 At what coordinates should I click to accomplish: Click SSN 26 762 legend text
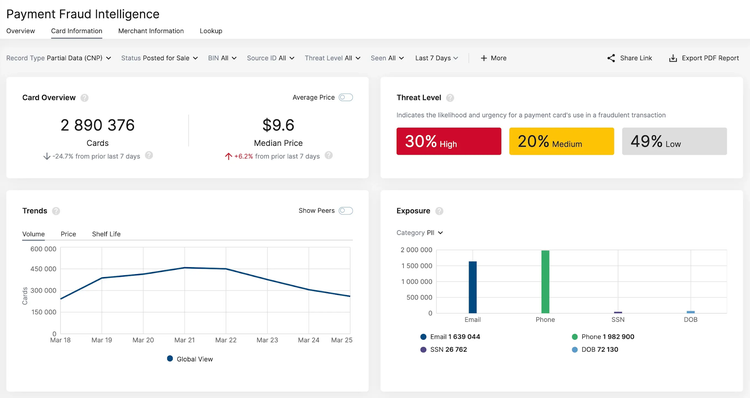coord(449,350)
